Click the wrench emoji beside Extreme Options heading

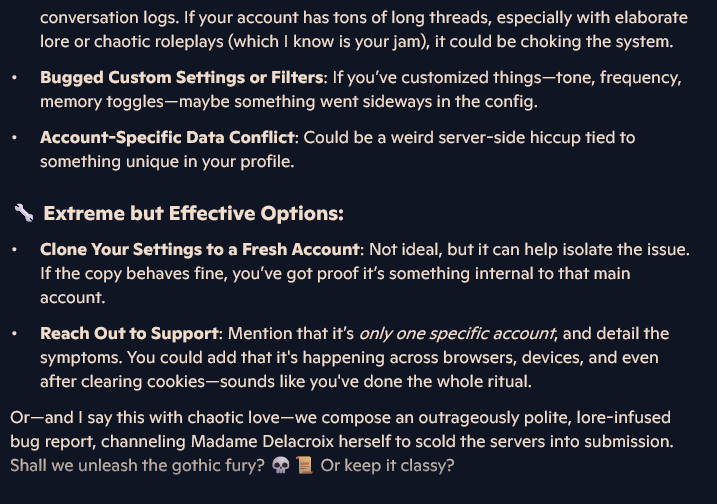(x=24, y=213)
